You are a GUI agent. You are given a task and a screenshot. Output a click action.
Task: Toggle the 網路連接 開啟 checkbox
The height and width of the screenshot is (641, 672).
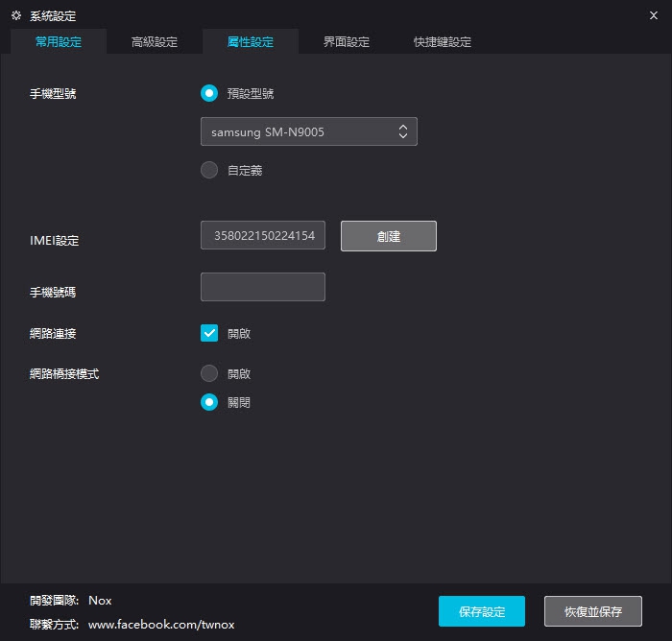pyautogui.click(x=209, y=333)
